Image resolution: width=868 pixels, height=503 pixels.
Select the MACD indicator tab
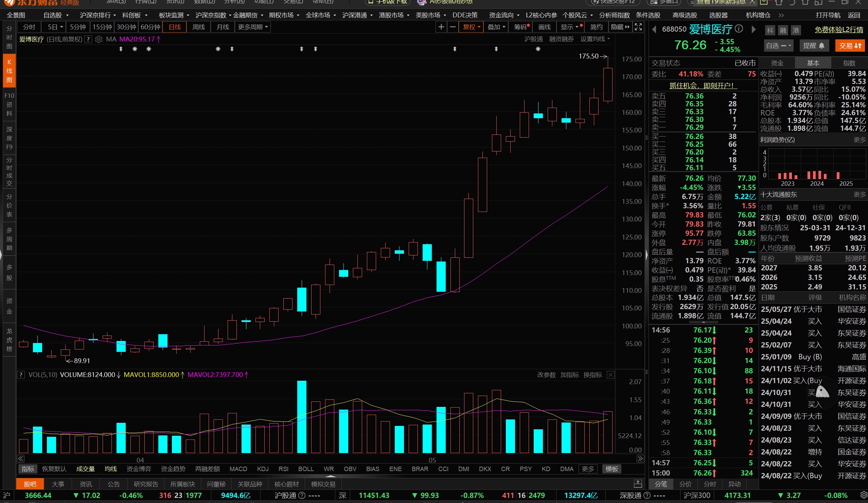[238, 469]
